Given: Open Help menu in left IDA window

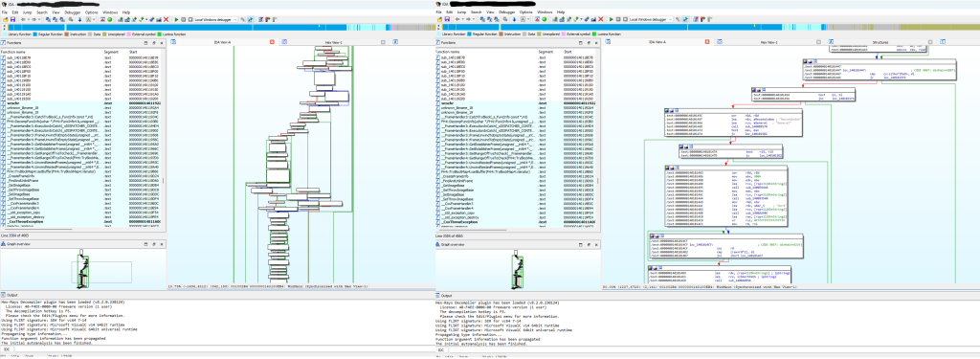Looking at the screenshot, I should 125,12.
